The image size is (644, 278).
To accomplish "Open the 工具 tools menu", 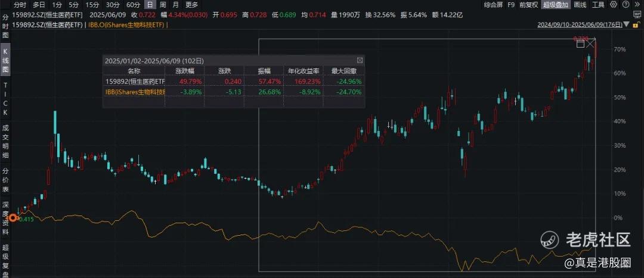I will coord(599,5).
